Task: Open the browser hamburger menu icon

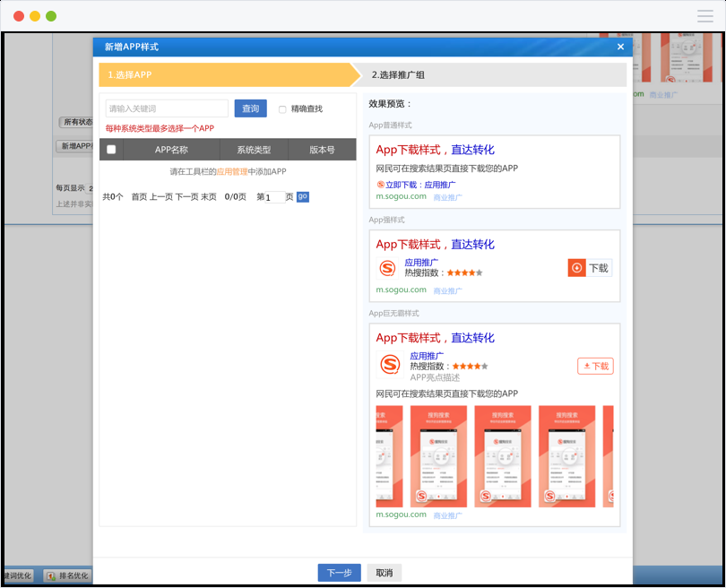Action: click(705, 15)
